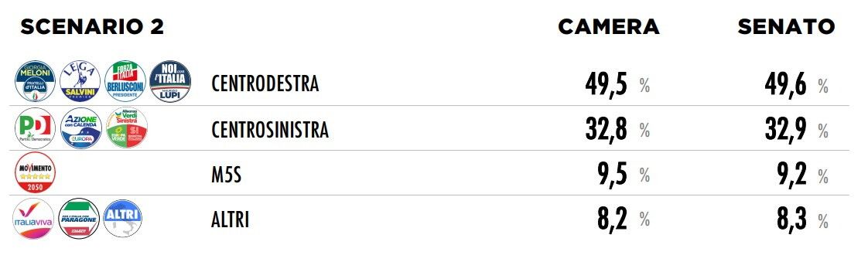868x279 pixels.
Task: Click the CAMERA column header
Action: [608, 26]
